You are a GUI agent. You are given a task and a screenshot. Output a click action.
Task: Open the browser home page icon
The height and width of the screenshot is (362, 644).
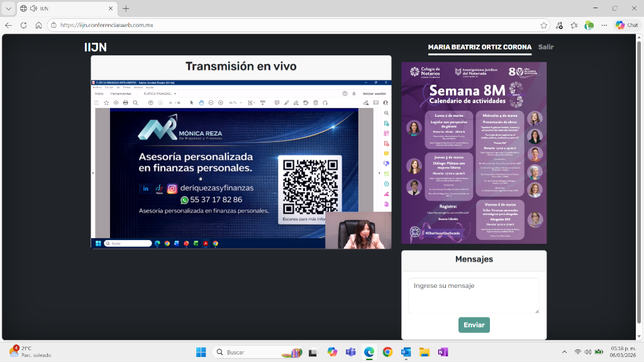[38, 25]
